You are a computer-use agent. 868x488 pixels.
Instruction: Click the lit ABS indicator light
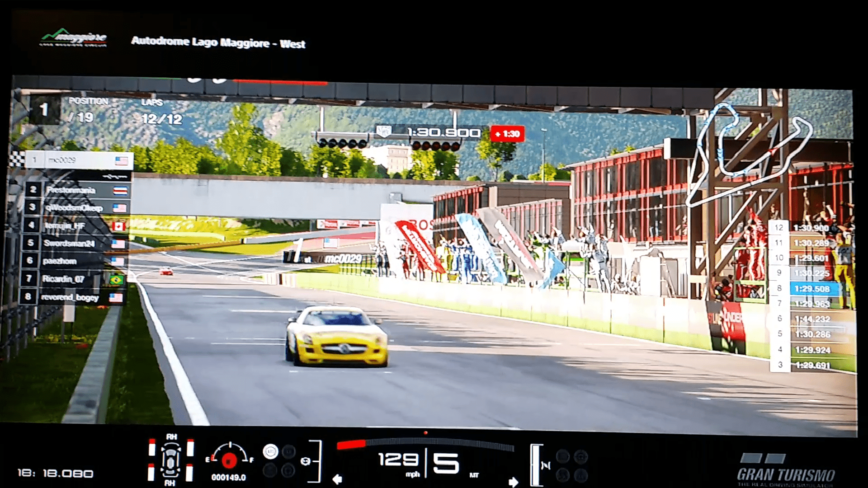[x=270, y=451]
